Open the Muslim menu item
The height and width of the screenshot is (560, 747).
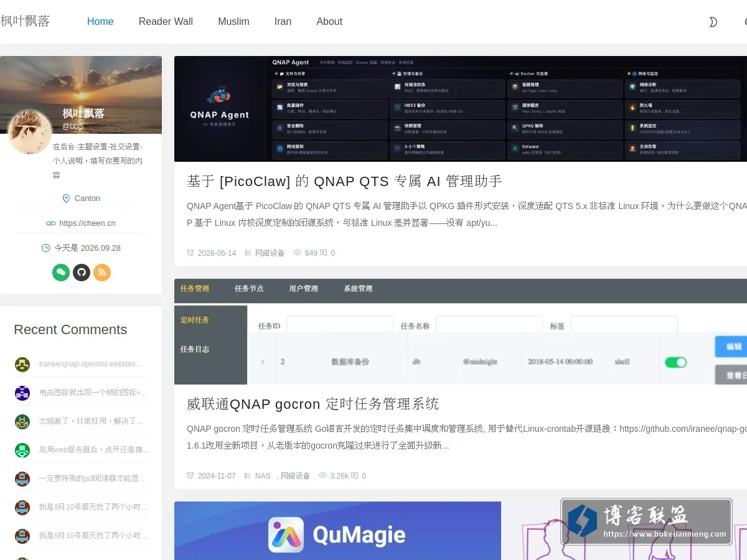tap(233, 22)
